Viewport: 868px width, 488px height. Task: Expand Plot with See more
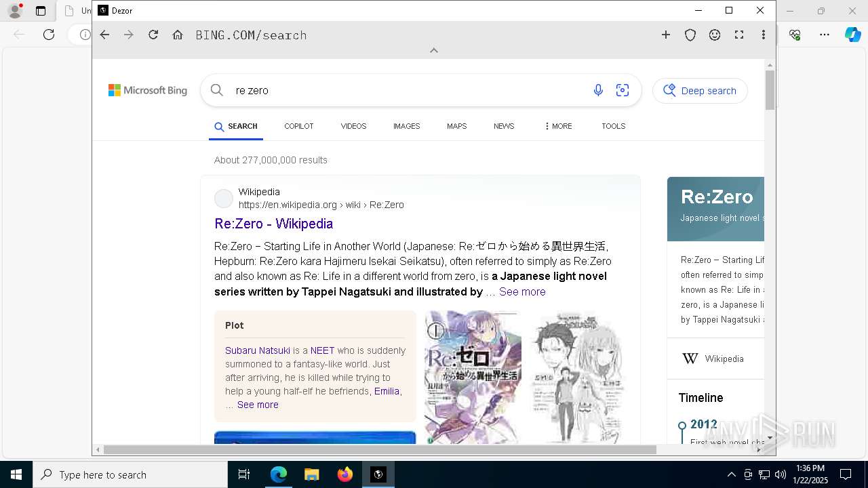click(258, 405)
